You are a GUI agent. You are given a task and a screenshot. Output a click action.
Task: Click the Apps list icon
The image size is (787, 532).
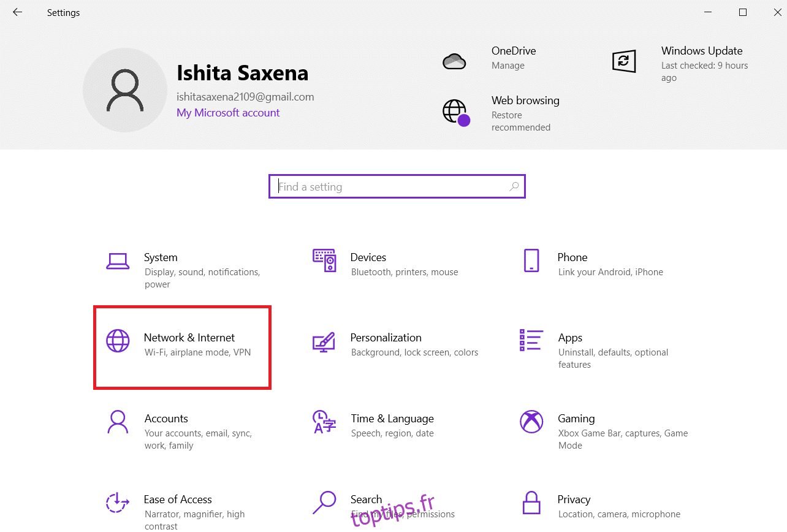[x=531, y=341]
